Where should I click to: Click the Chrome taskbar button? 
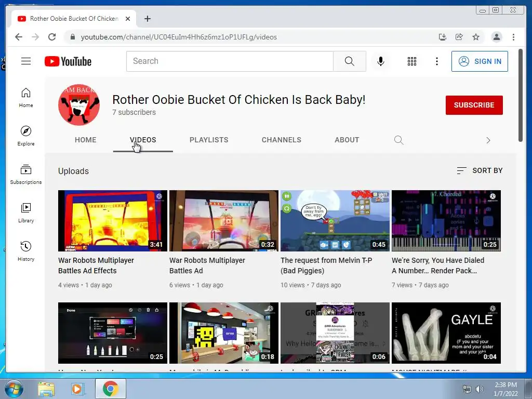[x=110, y=389]
